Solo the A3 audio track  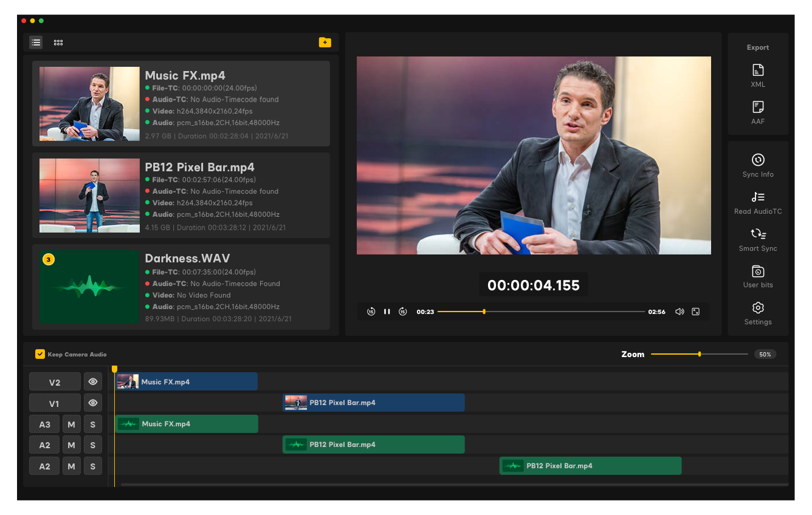coord(92,424)
